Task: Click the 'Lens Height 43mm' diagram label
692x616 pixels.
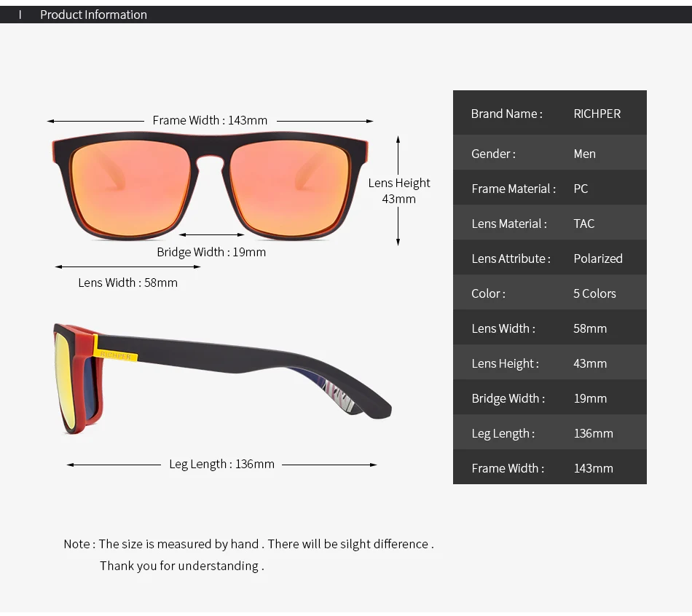Action: [x=399, y=191]
